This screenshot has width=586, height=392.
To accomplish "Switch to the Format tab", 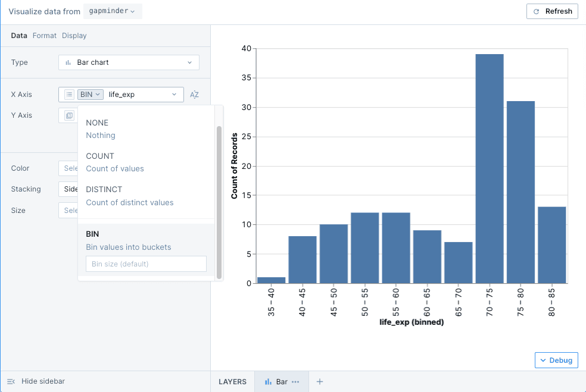I will [45, 36].
